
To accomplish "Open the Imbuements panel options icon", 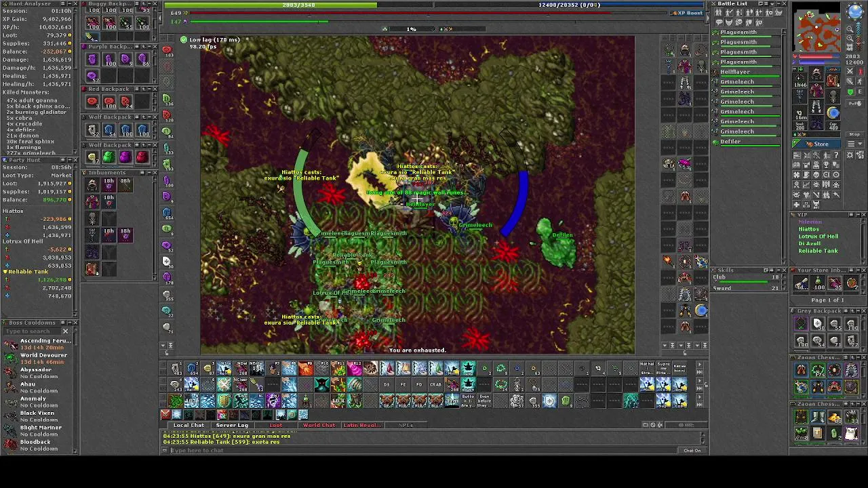I will point(142,172).
